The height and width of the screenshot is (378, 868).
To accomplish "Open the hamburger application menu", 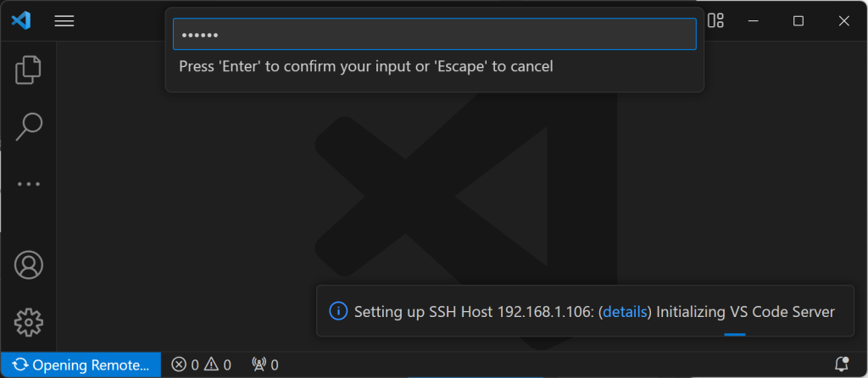I will point(64,21).
